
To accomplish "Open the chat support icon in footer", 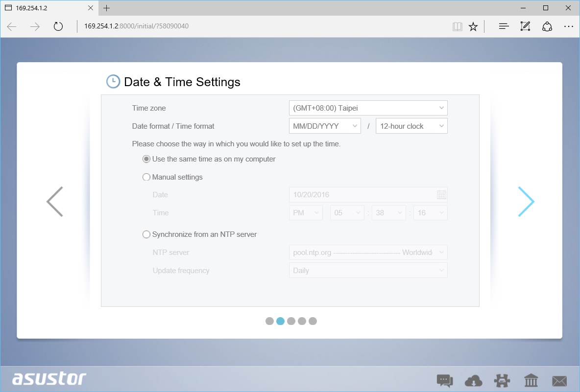I will coord(445,381).
